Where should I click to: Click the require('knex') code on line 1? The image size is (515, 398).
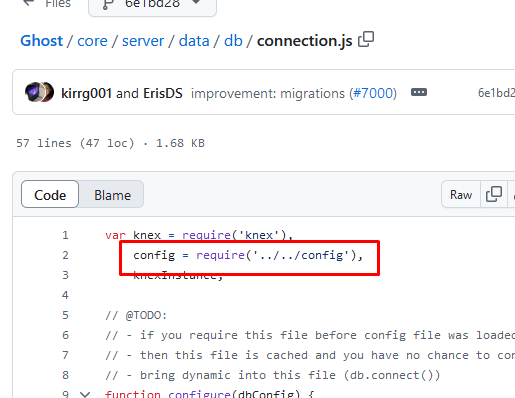(234, 235)
